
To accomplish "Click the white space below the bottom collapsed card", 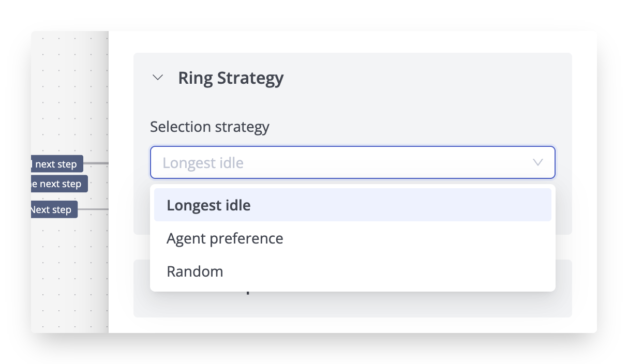I will point(352,326).
